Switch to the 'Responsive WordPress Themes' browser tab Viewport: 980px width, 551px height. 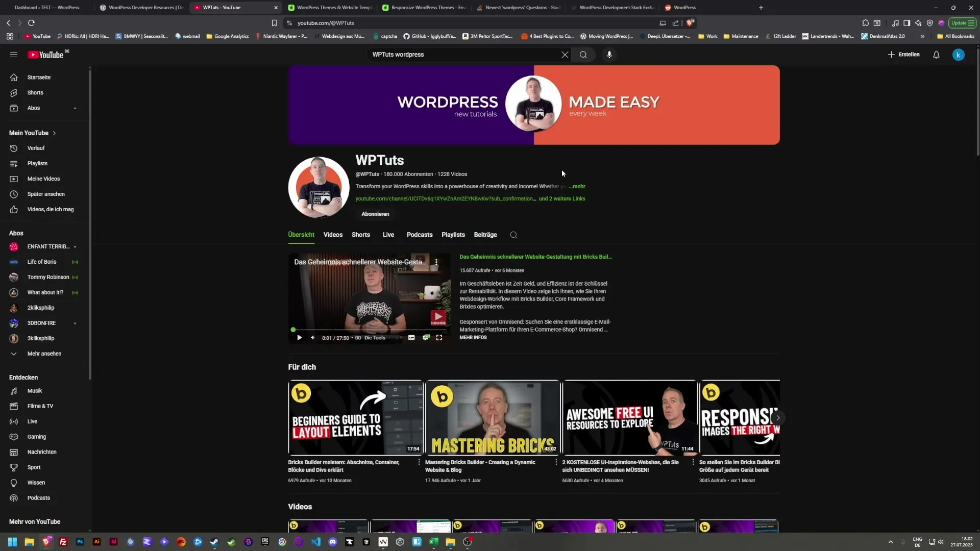click(x=424, y=8)
